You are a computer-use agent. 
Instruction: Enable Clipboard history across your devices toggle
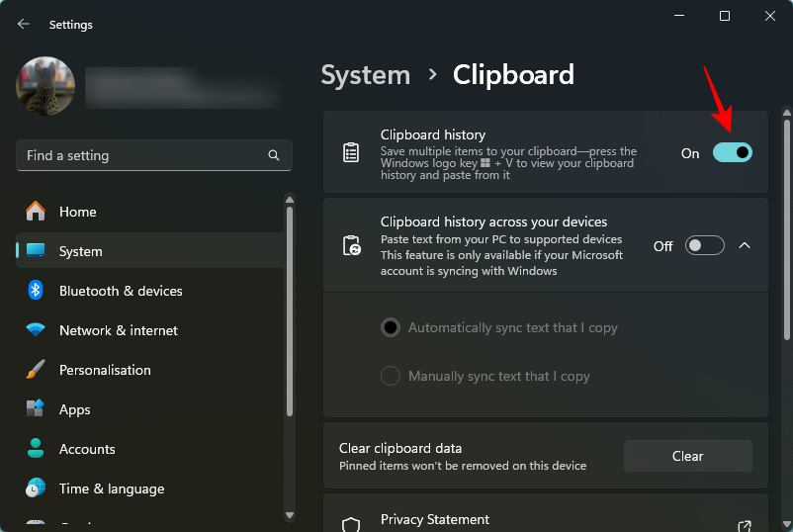(x=704, y=246)
